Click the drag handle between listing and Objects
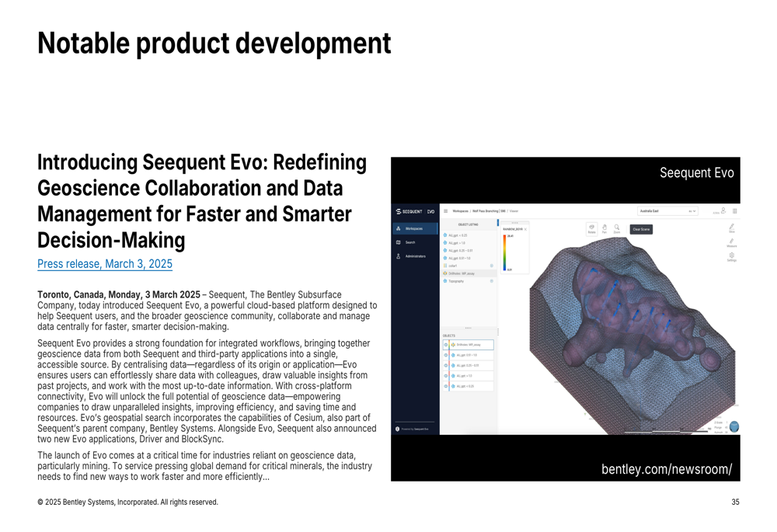The image size is (777, 532). click(x=469, y=328)
